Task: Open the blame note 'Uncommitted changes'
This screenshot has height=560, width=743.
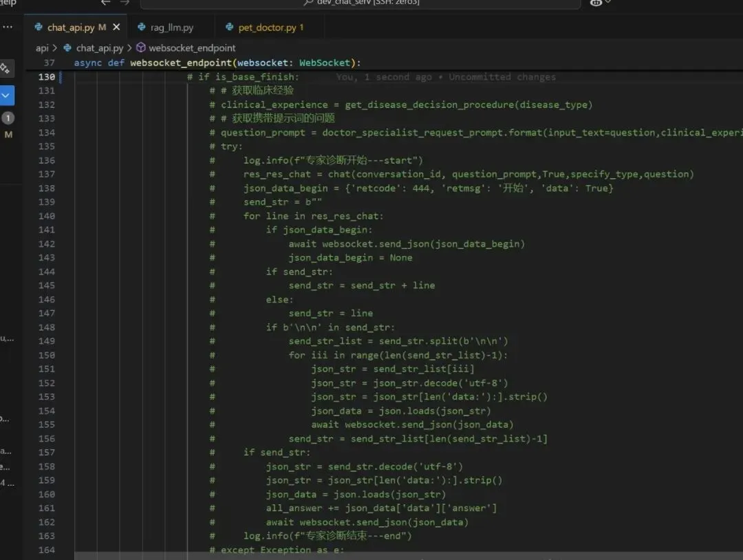Action: [x=502, y=77]
